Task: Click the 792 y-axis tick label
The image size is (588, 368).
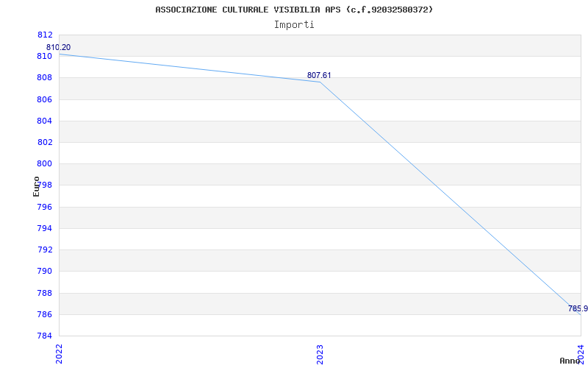Action: 45,250
